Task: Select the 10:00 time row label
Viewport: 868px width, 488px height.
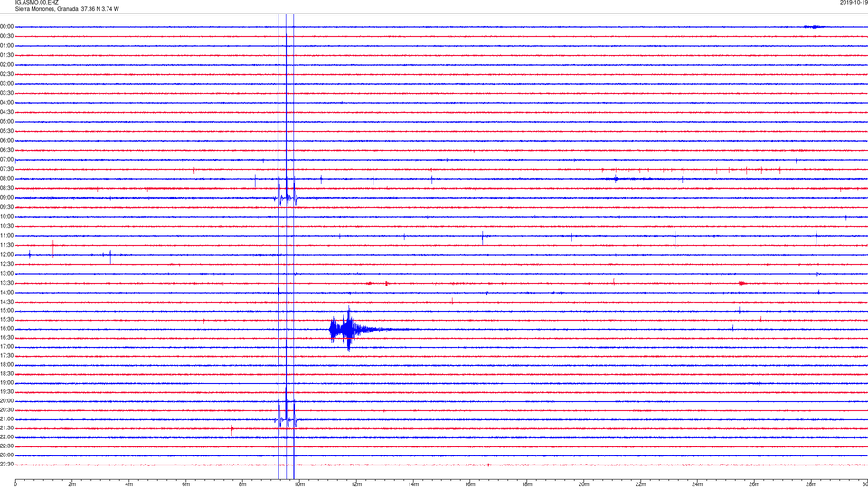Action: click(6, 216)
